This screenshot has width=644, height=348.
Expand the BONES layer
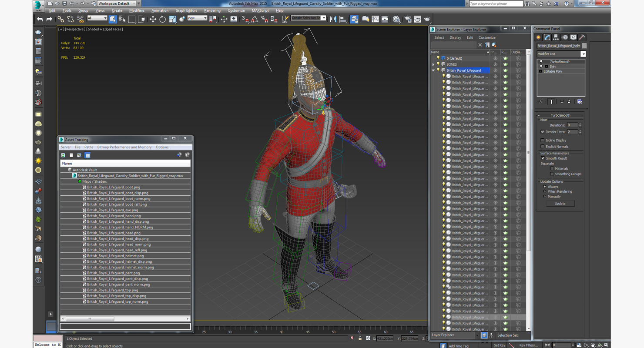point(433,64)
